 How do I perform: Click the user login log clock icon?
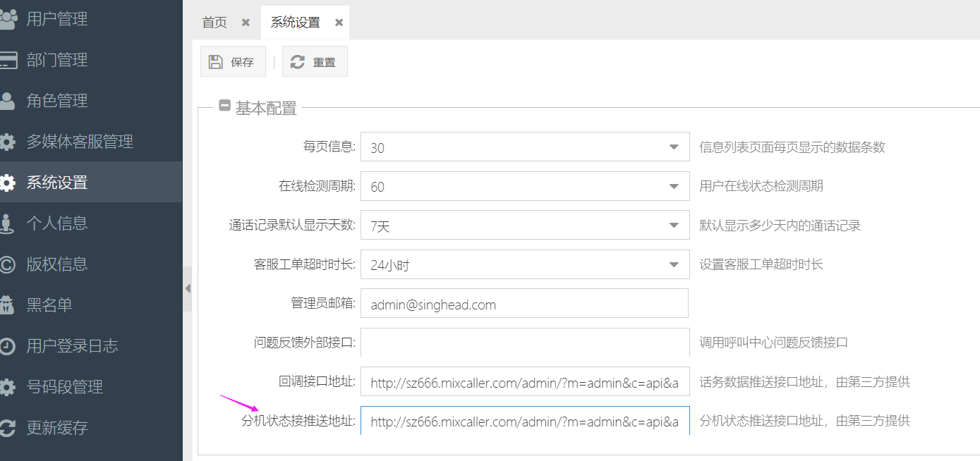point(8,346)
